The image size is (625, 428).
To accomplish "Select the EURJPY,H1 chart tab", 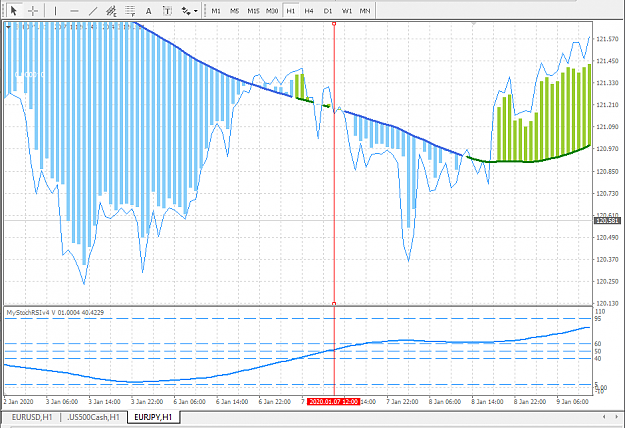I will pyautogui.click(x=153, y=417).
